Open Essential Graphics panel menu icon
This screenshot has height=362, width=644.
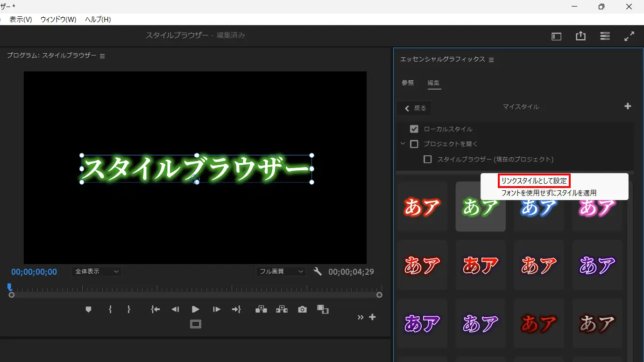tap(491, 60)
